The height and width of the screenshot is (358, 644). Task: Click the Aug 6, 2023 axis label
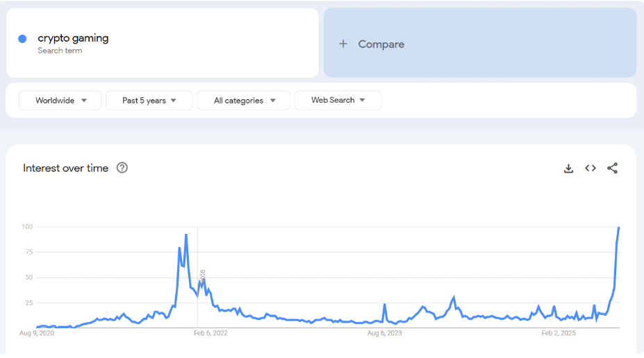(x=384, y=333)
